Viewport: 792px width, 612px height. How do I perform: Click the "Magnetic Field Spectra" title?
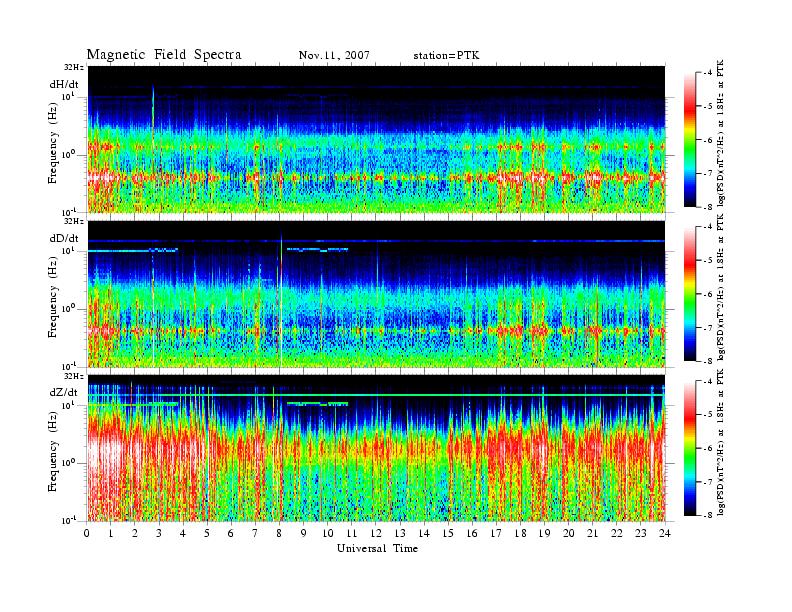164,55
